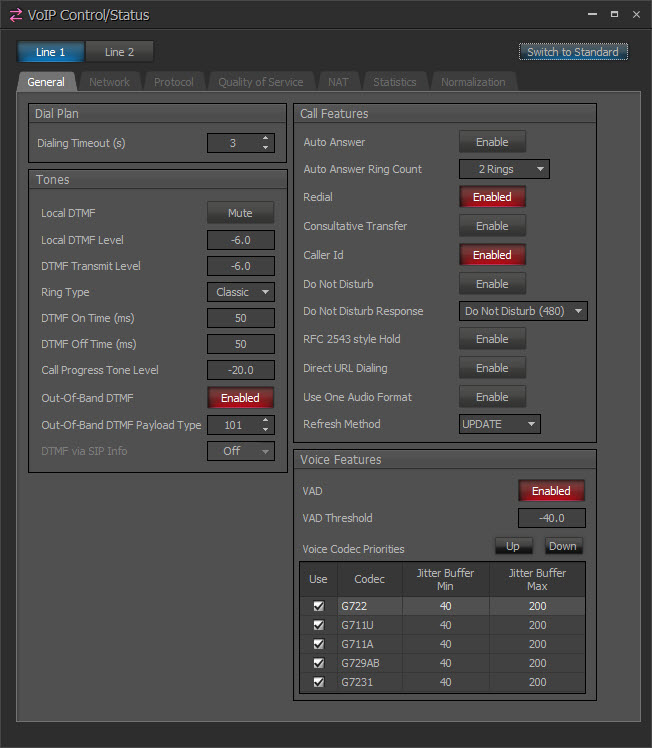Select the General tab
This screenshot has width=652, height=748.
pos(46,82)
